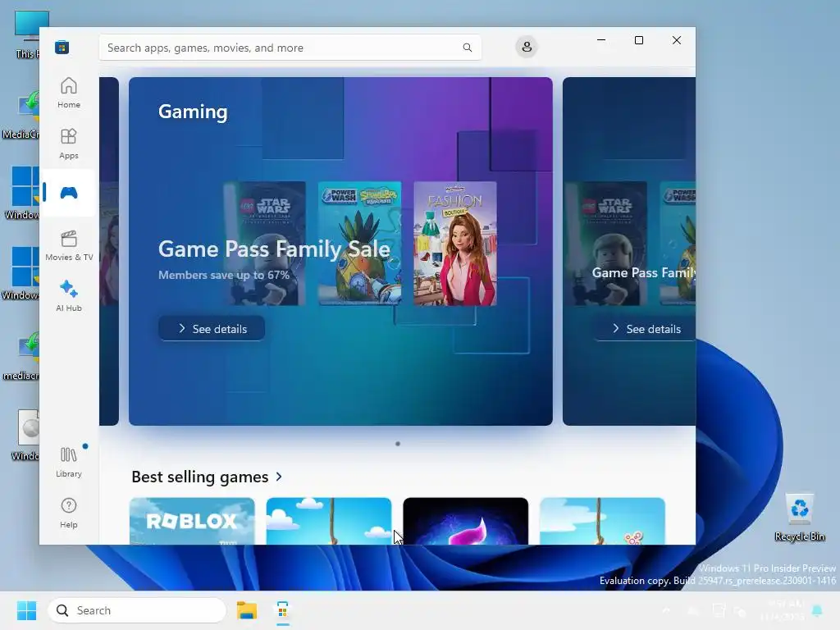Screen dimensions: 840x630
Task: Open the Roblox game tile
Action: (x=192, y=521)
